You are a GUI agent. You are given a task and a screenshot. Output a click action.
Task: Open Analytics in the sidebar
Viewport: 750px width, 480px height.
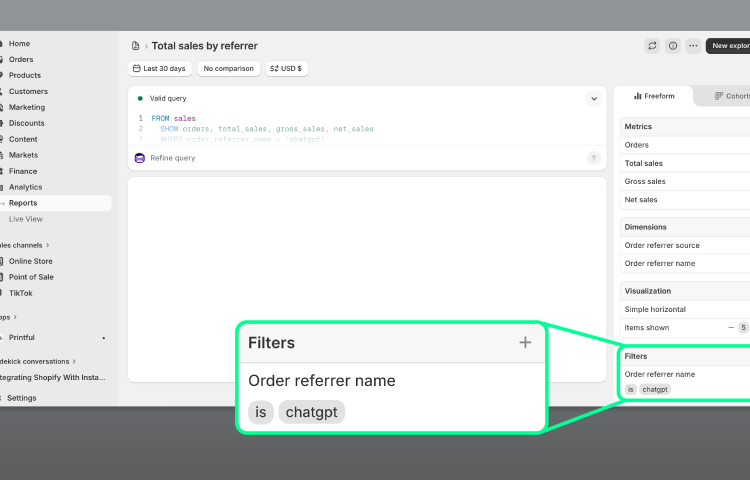26,187
